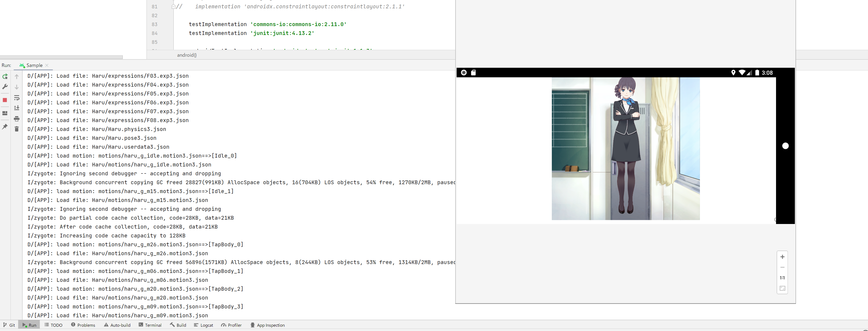Click the log line for Haru.pose3.json
Viewport: 868px width, 331px height.
92,138
